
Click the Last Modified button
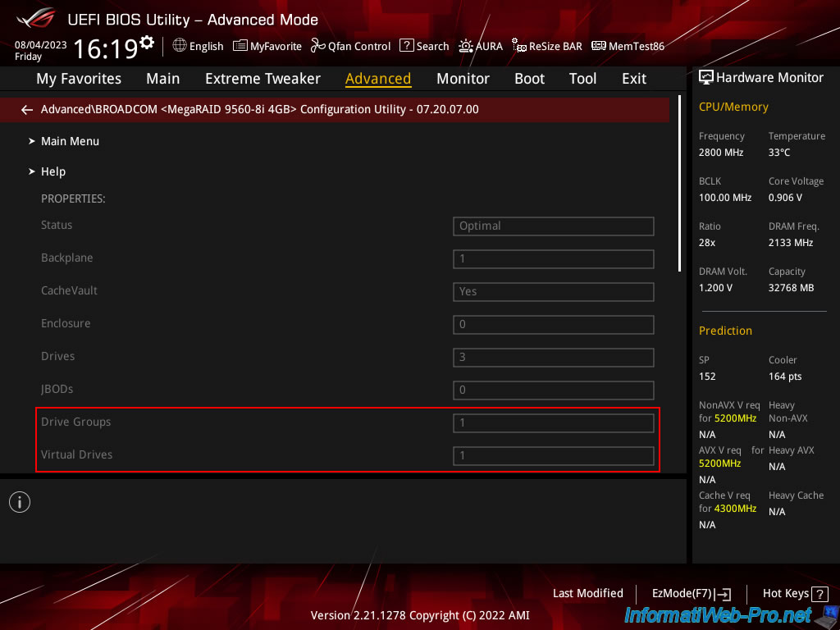coord(587,593)
